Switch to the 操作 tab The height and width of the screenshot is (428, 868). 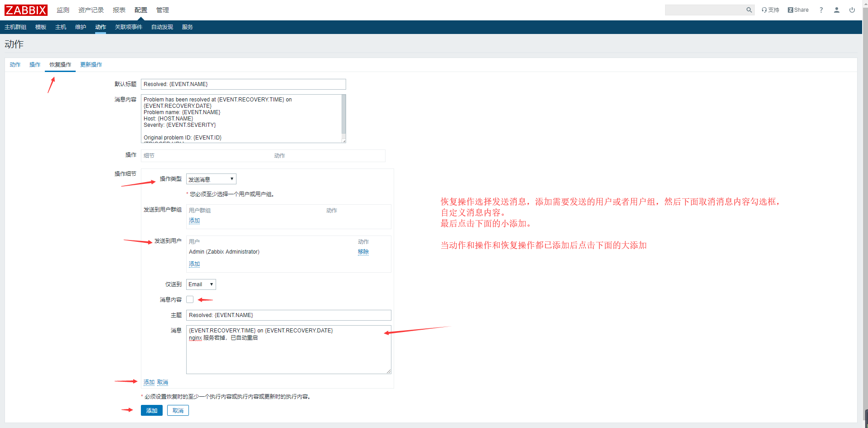point(35,65)
